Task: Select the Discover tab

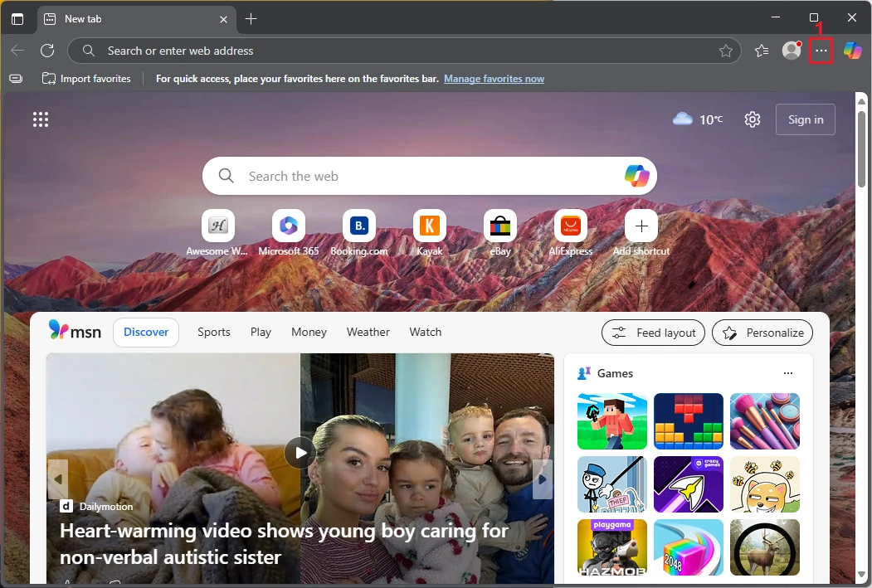Action: [x=146, y=333]
